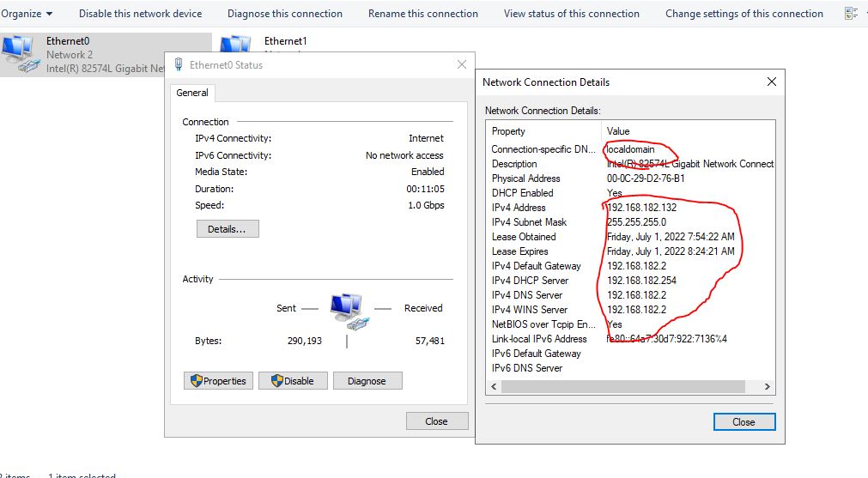
Task: Switch to the General tab
Action: [192, 93]
